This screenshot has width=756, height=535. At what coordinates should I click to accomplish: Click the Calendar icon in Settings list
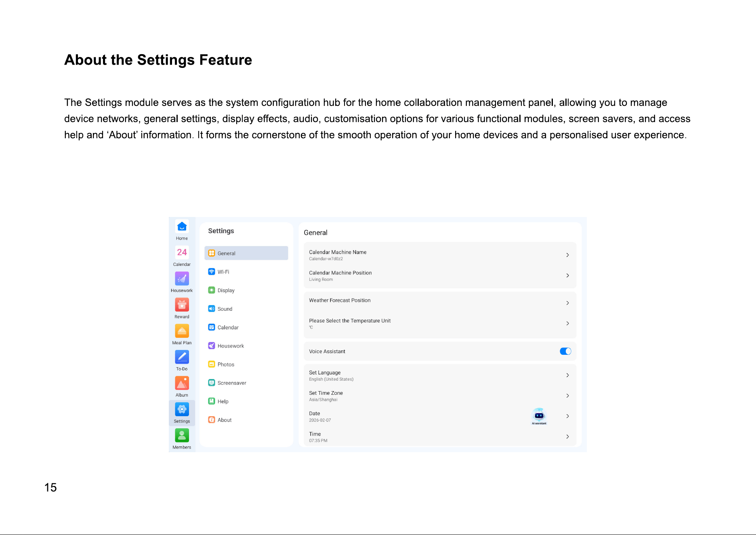(x=212, y=327)
